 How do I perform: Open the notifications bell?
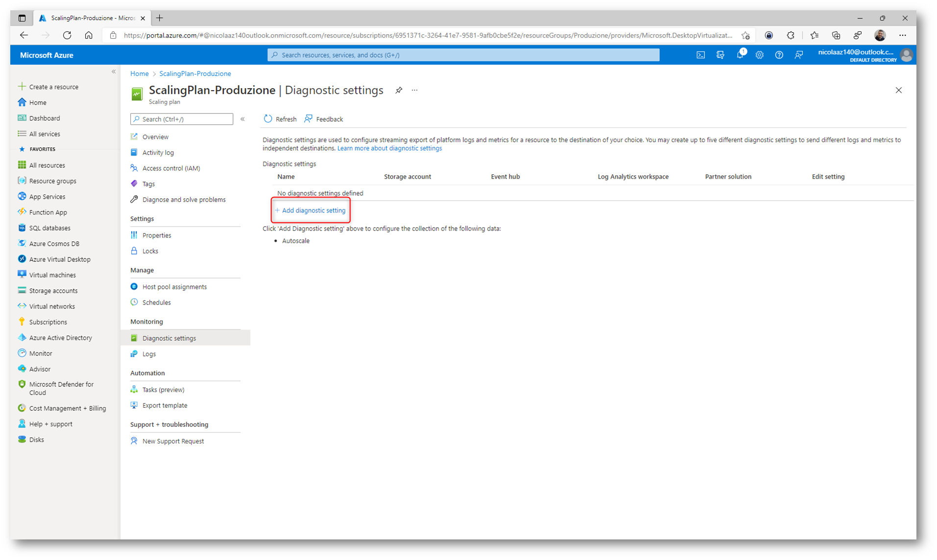tap(740, 55)
